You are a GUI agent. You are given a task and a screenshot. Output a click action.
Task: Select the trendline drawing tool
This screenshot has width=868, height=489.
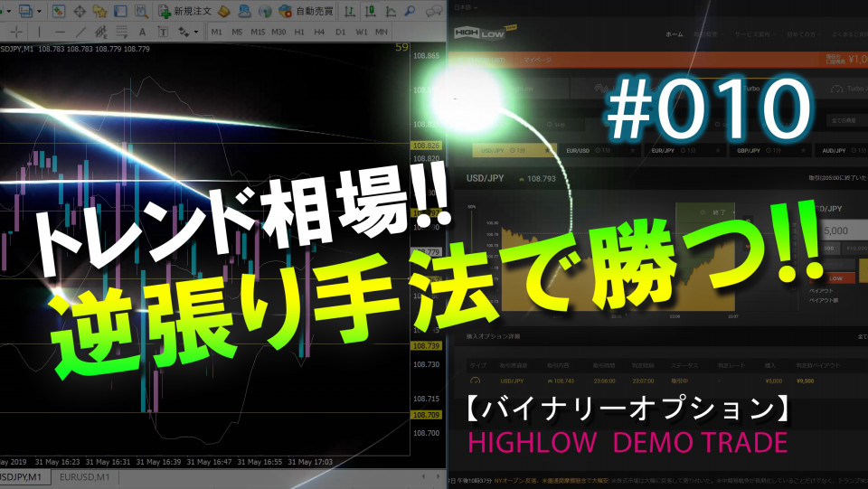(80, 32)
